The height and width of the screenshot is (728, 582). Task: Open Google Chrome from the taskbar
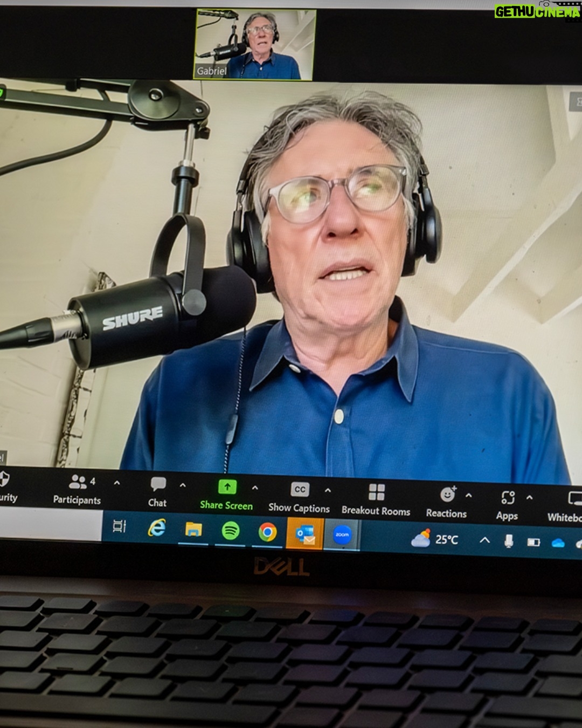(267, 533)
